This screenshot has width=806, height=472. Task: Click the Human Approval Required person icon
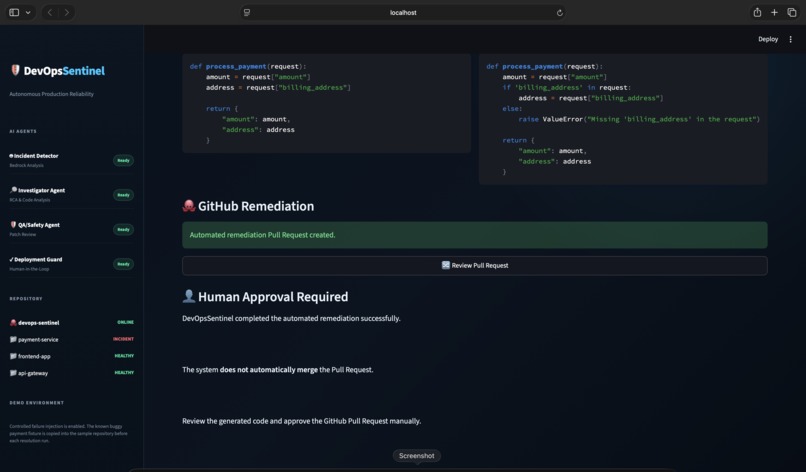pyautogui.click(x=189, y=296)
